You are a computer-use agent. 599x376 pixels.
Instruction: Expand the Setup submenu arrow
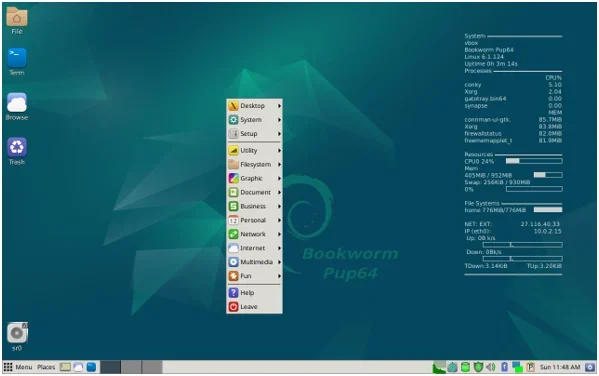pyautogui.click(x=279, y=134)
